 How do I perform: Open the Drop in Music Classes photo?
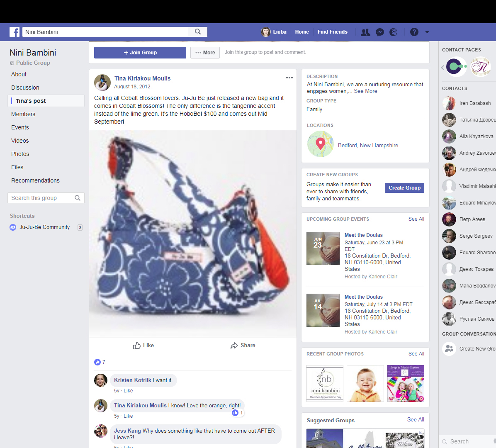pos(406,383)
